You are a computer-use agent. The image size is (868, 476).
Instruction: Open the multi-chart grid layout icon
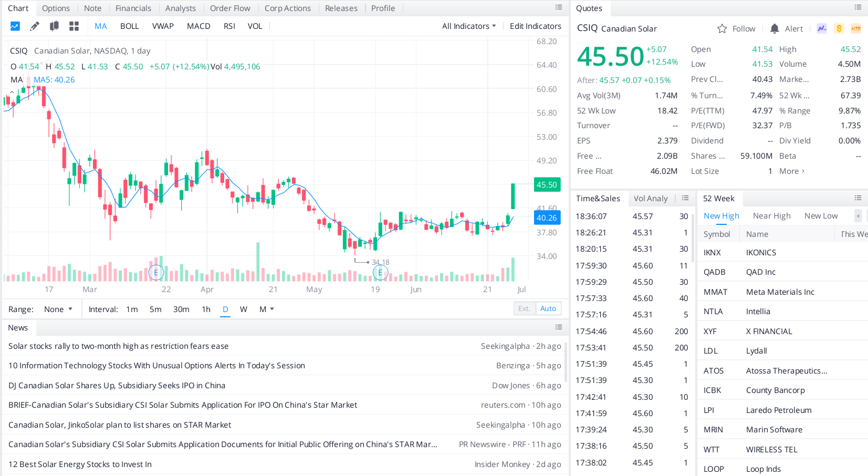tap(74, 26)
